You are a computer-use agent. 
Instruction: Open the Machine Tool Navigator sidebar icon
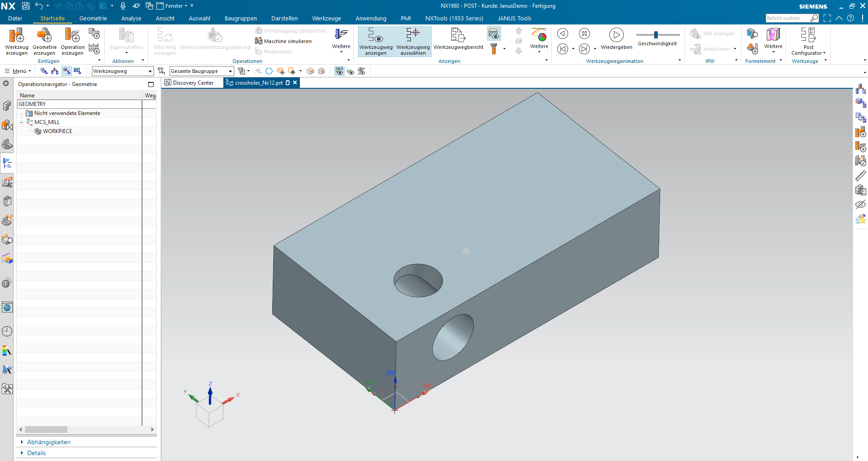(7, 182)
